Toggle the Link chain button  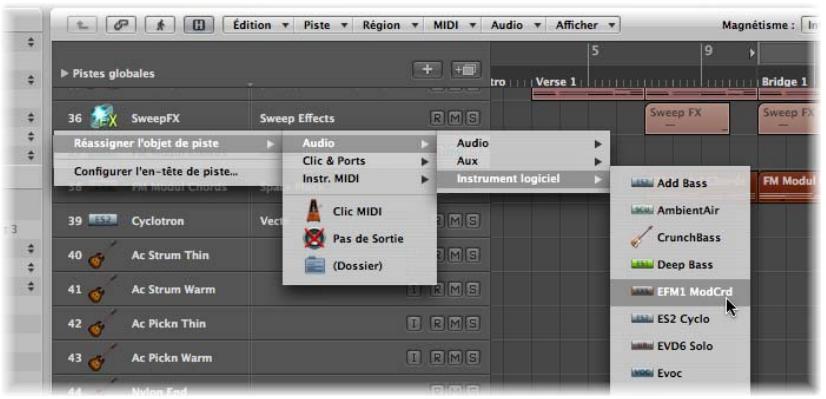coord(121,25)
